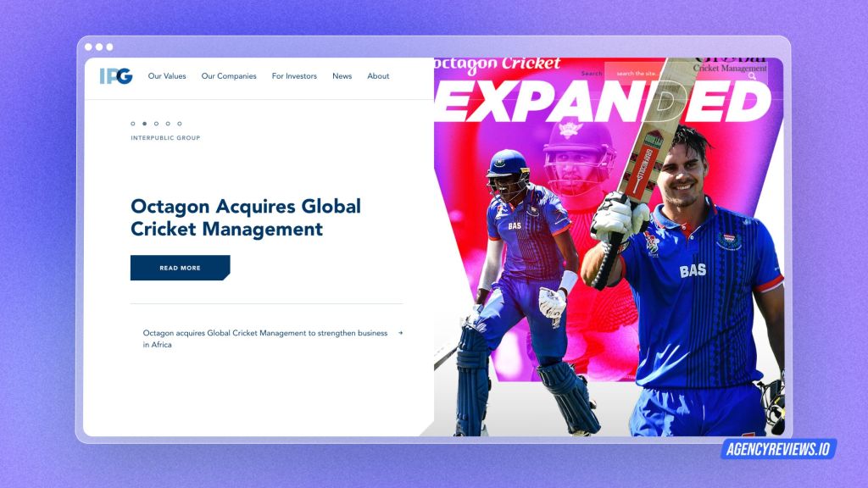Click the Global Cricket Management logo
The width and height of the screenshot is (868, 488).
pos(730,66)
